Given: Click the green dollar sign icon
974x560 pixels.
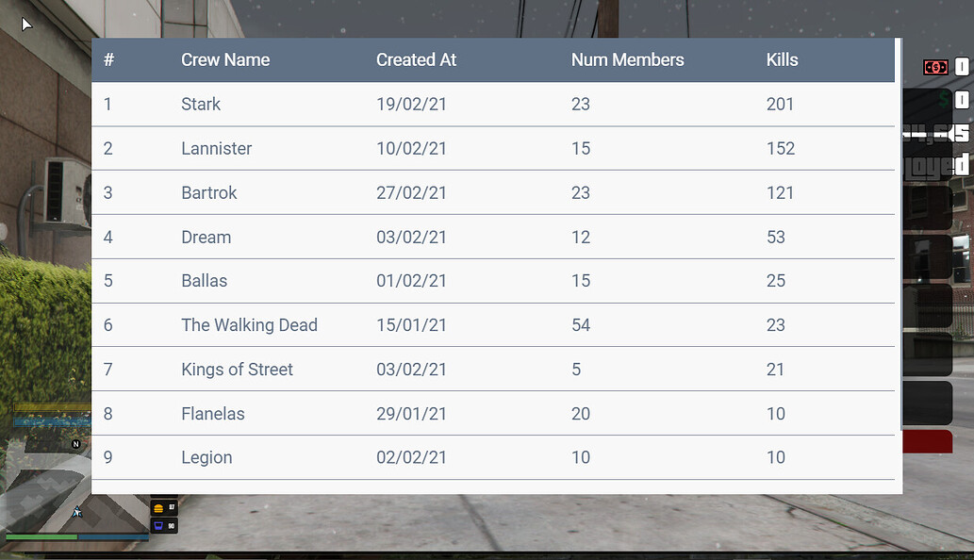Looking at the screenshot, I should click(943, 99).
